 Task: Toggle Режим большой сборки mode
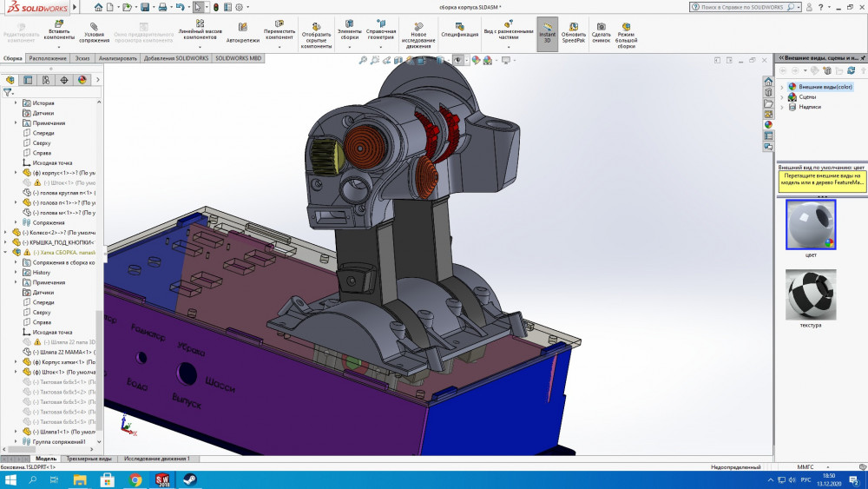tap(626, 27)
